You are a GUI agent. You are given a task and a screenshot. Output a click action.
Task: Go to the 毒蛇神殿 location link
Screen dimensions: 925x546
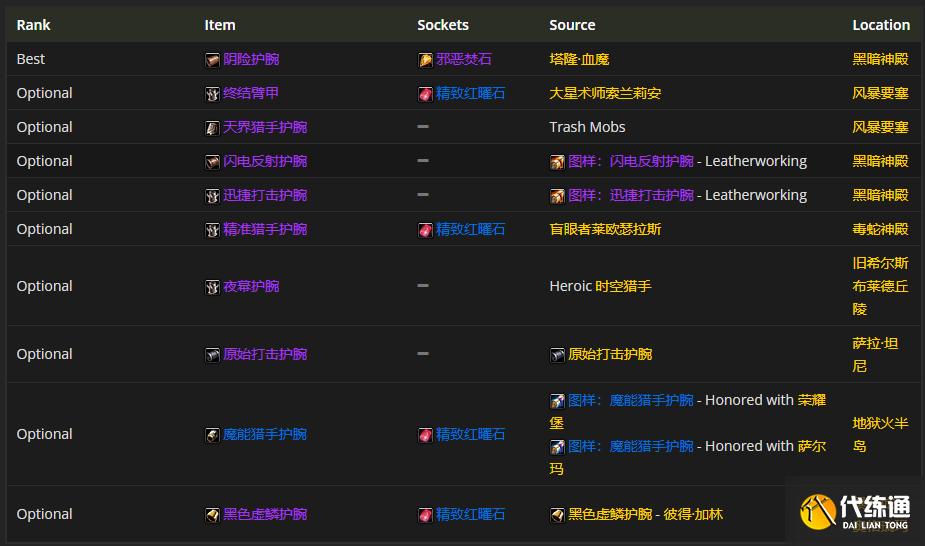click(880, 229)
